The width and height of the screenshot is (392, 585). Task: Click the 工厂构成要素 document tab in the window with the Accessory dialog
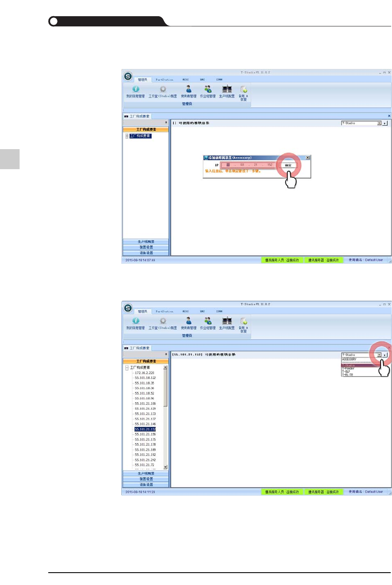(x=137, y=116)
